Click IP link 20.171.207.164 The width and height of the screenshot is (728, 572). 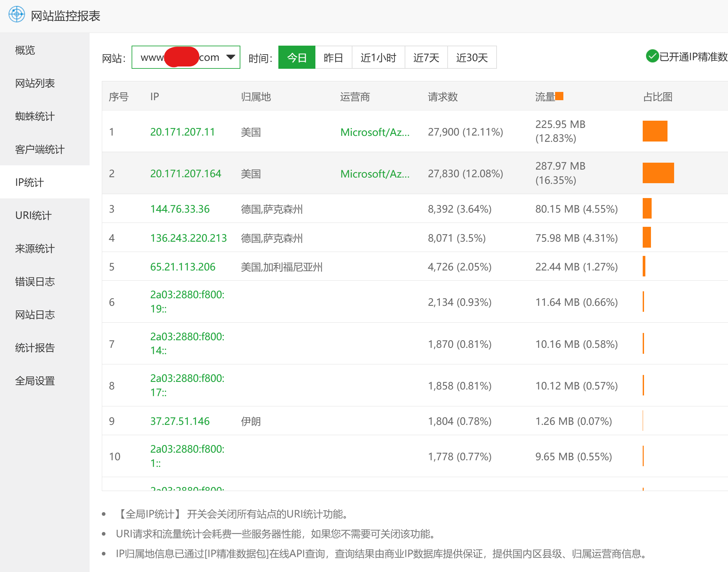tap(185, 174)
